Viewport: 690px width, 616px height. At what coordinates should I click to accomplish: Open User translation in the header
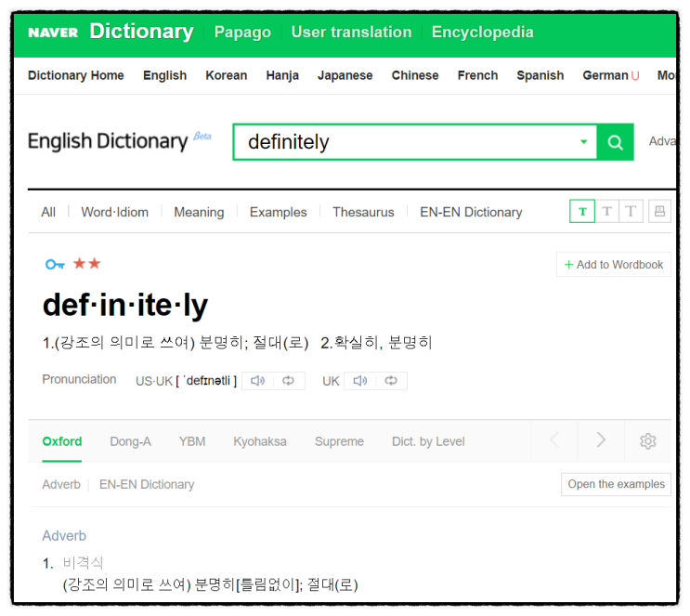point(351,33)
